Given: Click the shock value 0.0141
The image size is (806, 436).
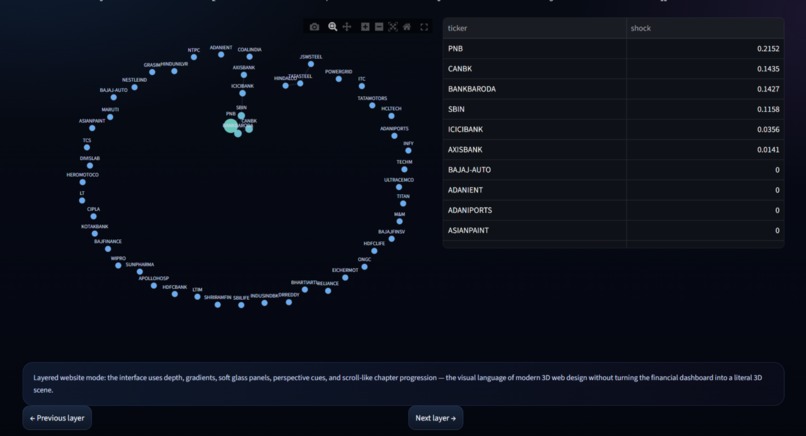Looking at the screenshot, I should tap(768, 150).
